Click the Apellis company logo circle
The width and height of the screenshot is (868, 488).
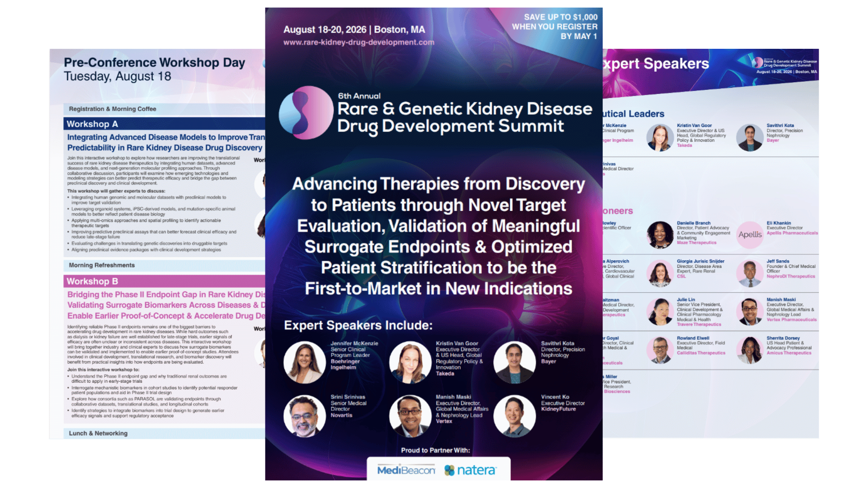click(750, 234)
